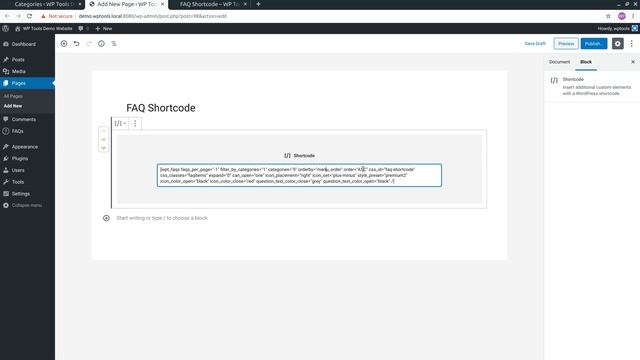Viewport: 640px width, 360px height.
Task: Open the content structure info icon
Action: click(101, 44)
